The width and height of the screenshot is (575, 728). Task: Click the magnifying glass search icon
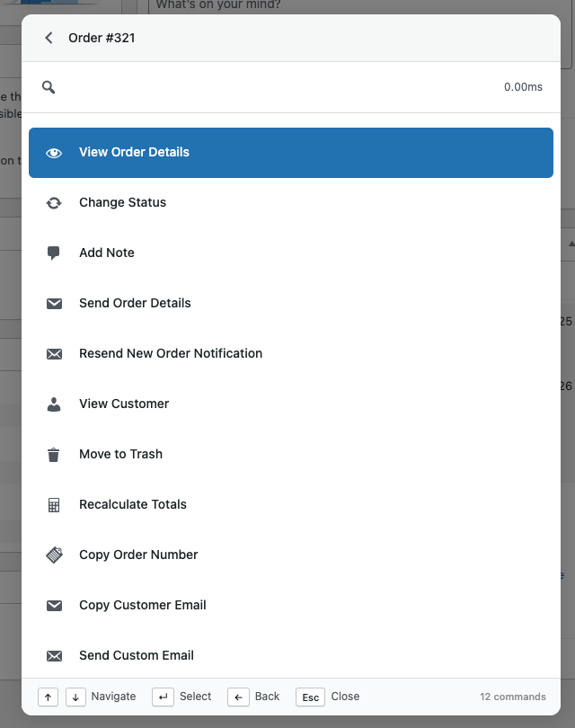[x=49, y=87]
